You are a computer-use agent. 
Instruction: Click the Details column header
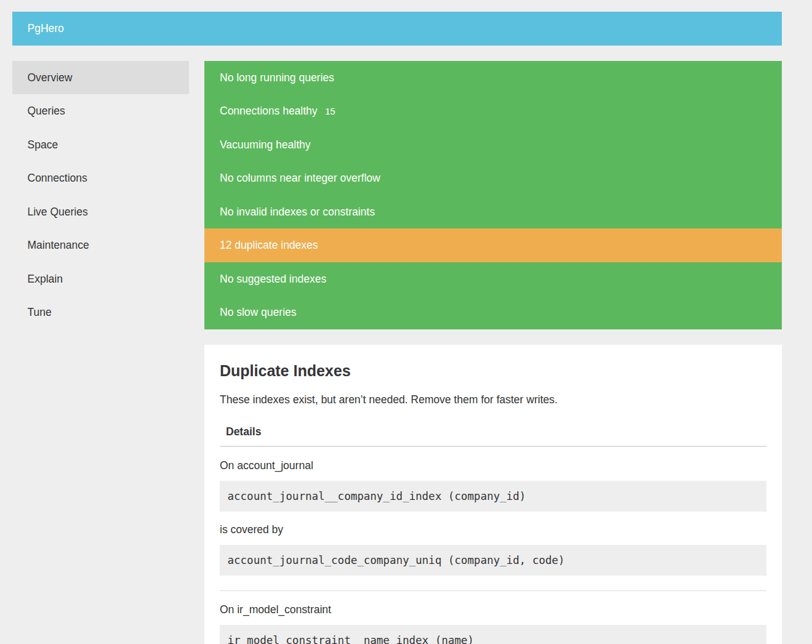coord(243,432)
